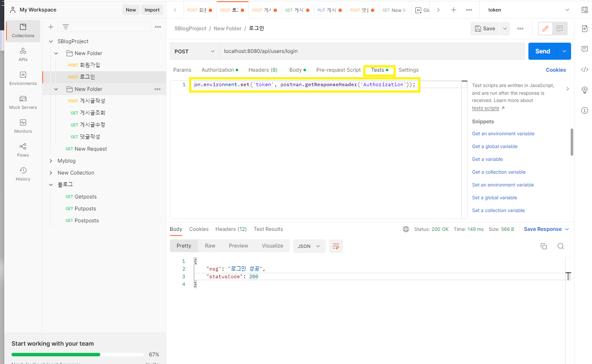Open the Environments sidebar panel
This screenshot has width=592, height=364.
pyautogui.click(x=23, y=79)
